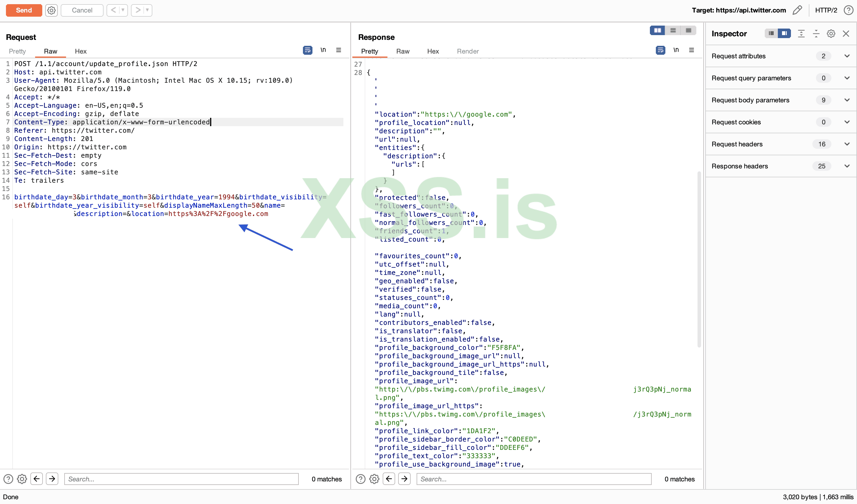Open the history back dropdown arrow
The image size is (857, 504).
tap(123, 10)
